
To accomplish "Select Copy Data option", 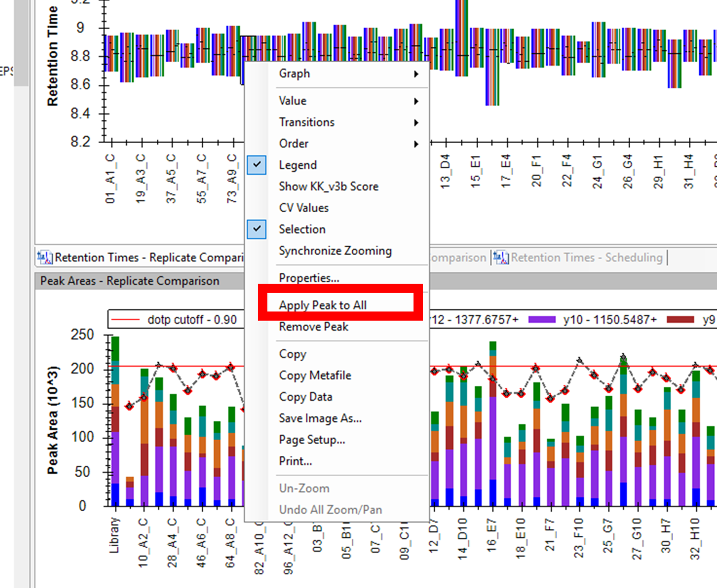I will pyautogui.click(x=305, y=397).
